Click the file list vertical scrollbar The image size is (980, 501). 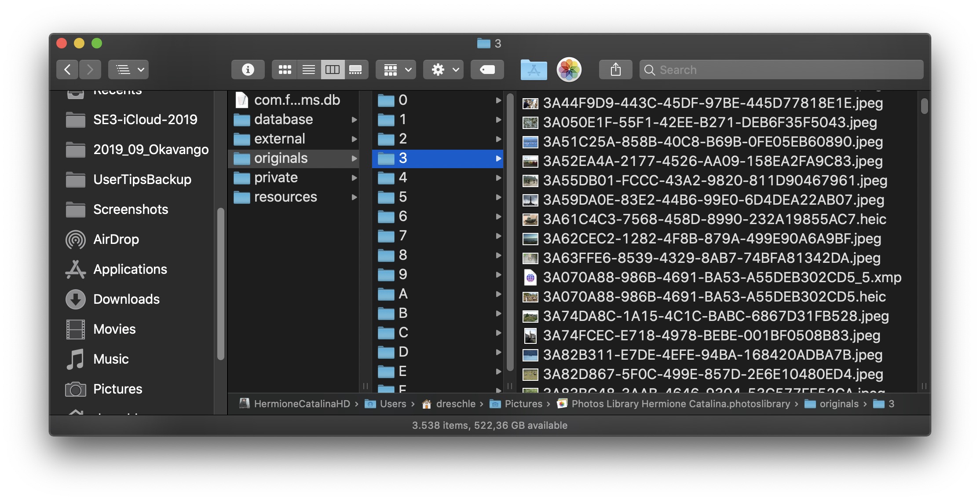(x=924, y=107)
